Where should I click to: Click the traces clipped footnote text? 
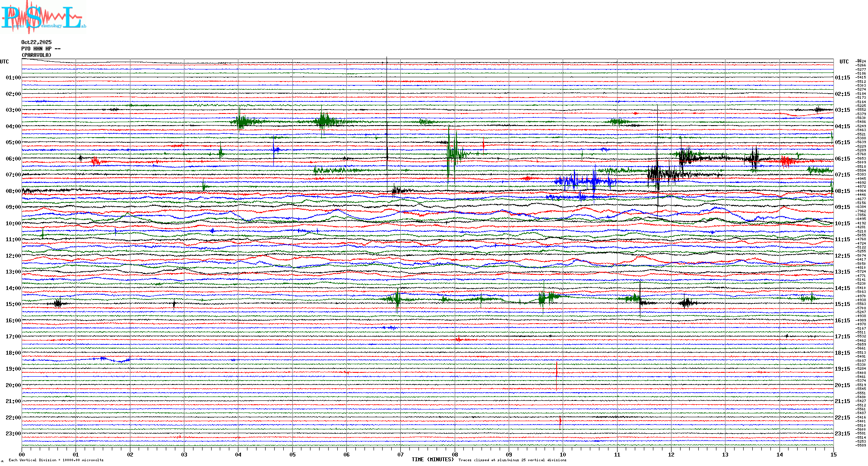coord(512,460)
